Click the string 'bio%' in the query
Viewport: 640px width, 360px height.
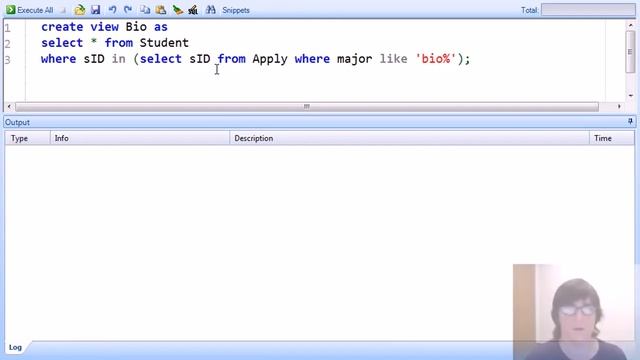coord(436,59)
